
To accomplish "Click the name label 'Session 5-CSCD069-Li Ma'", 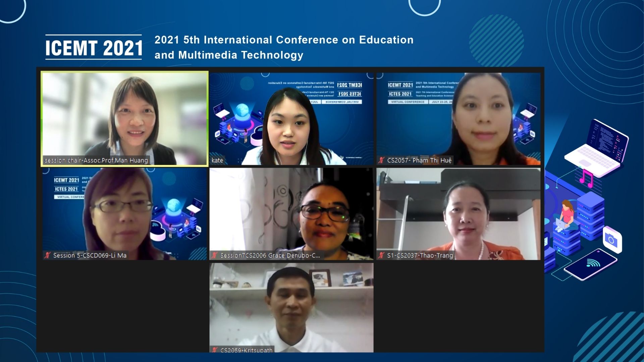I will click(x=90, y=255).
